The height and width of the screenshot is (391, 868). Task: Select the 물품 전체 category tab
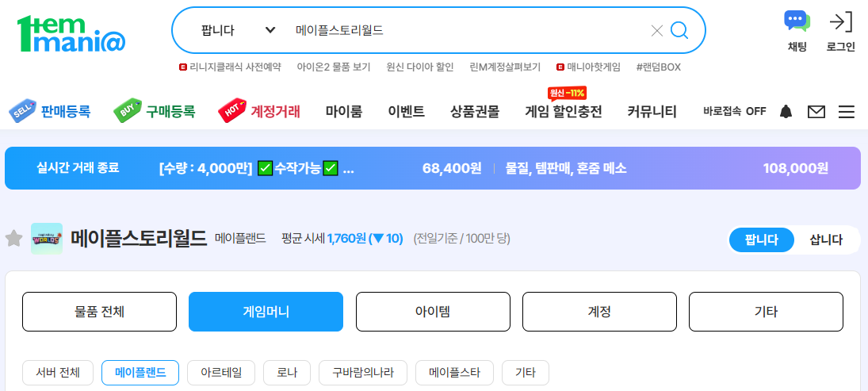100,312
